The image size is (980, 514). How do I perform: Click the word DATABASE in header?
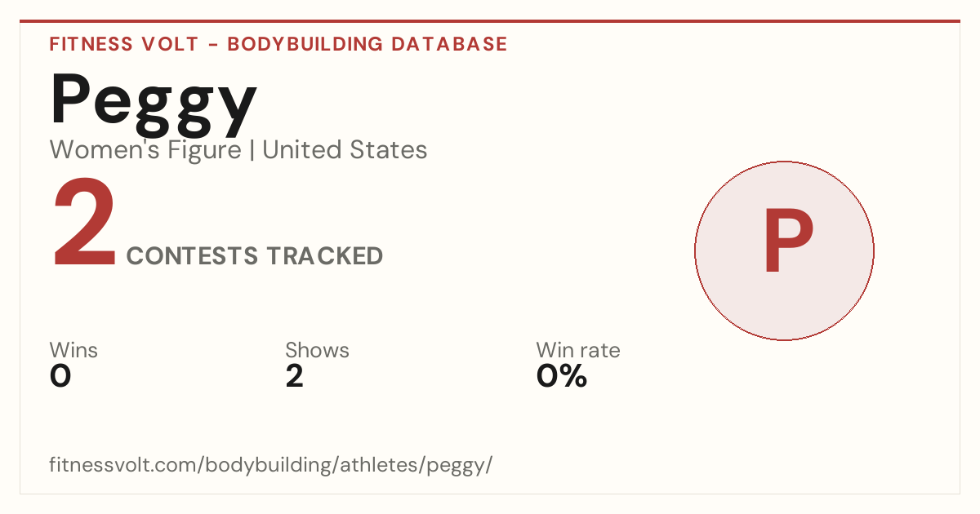click(449, 44)
